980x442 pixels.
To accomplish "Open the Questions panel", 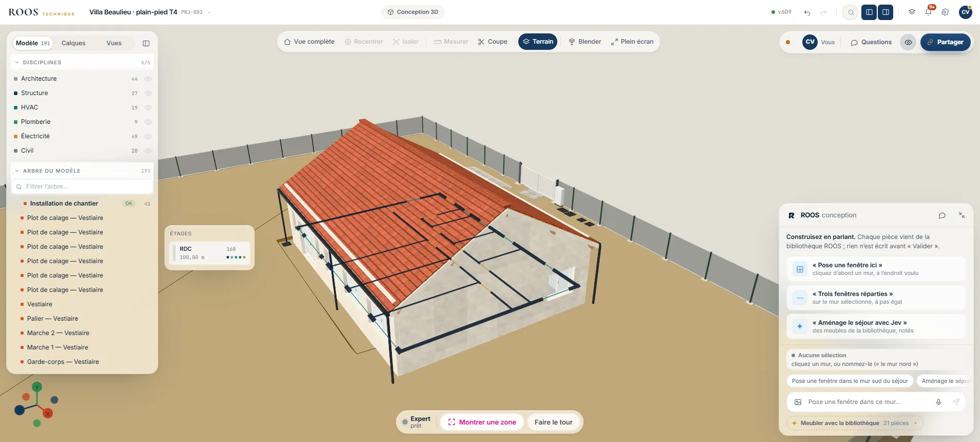I will point(871,42).
